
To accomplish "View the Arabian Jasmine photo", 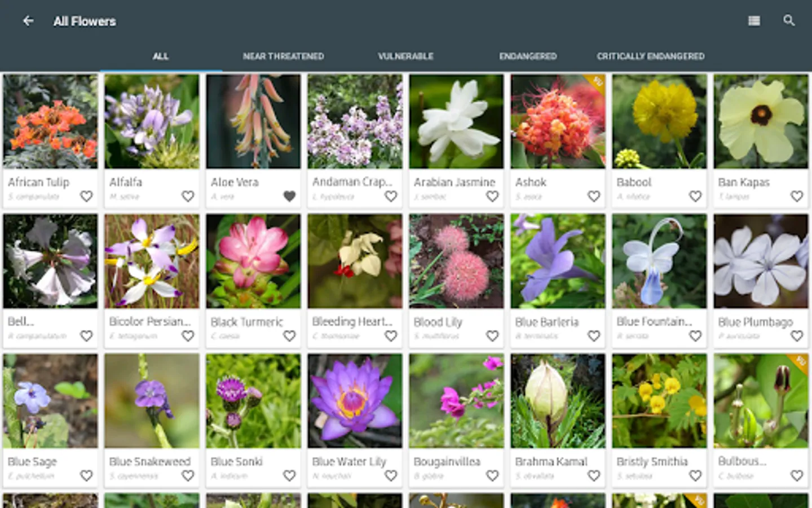I will (456, 121).
